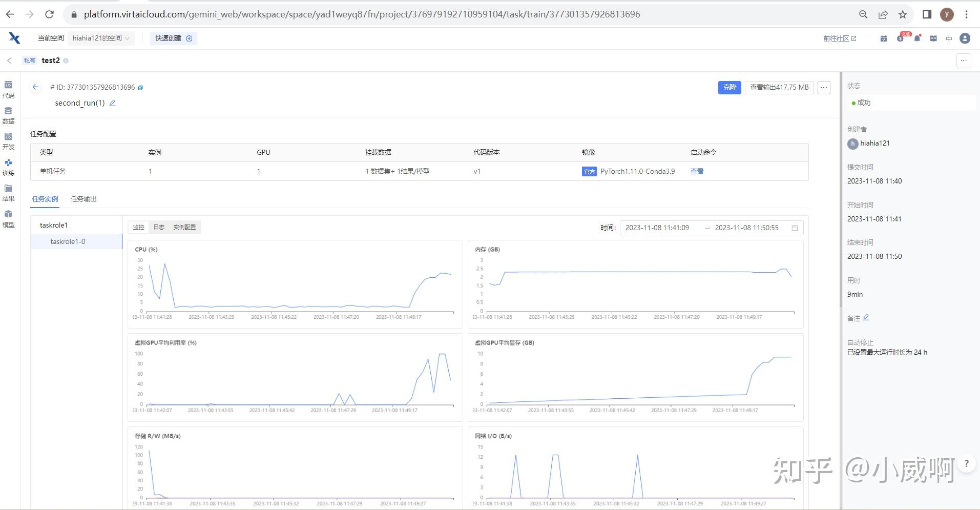Click the start time field 2023-11-08 11:41:09
The height and width of the screenshot is (510, 980).
pos(657,228)
